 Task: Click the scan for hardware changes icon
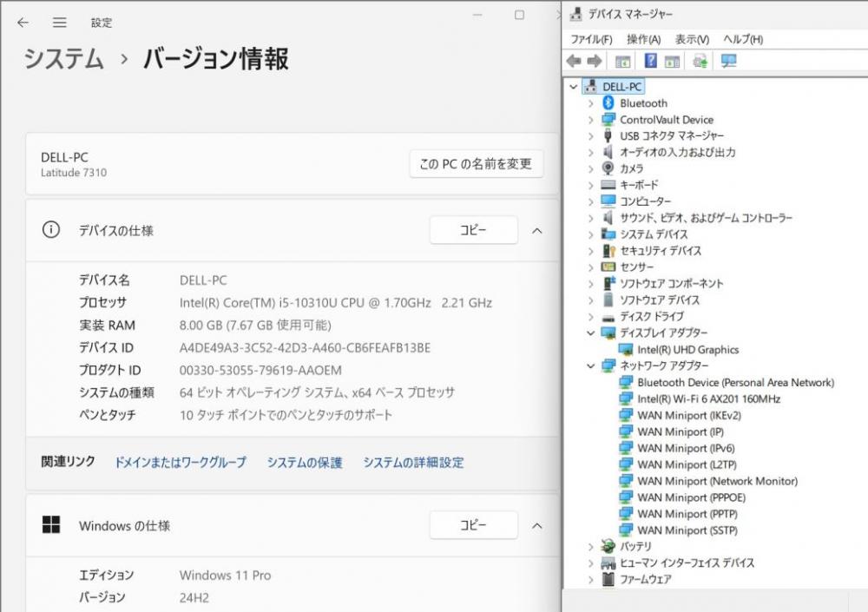click(728, 61)
